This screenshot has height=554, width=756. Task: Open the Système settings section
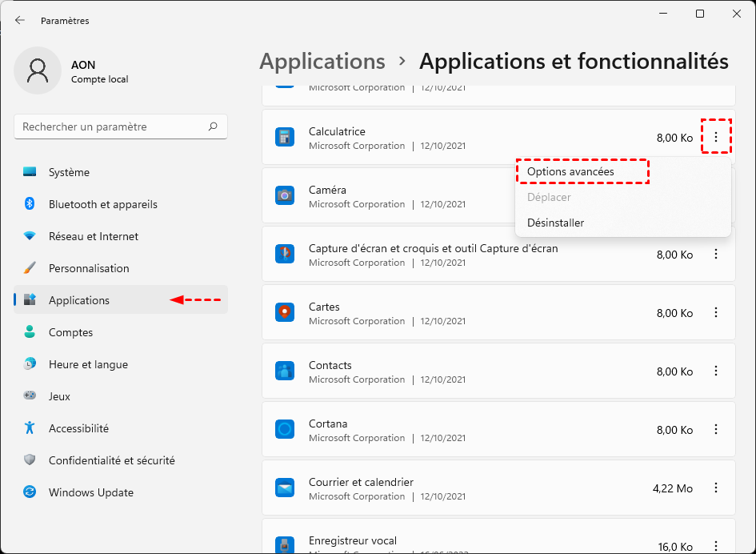(69, 172)
